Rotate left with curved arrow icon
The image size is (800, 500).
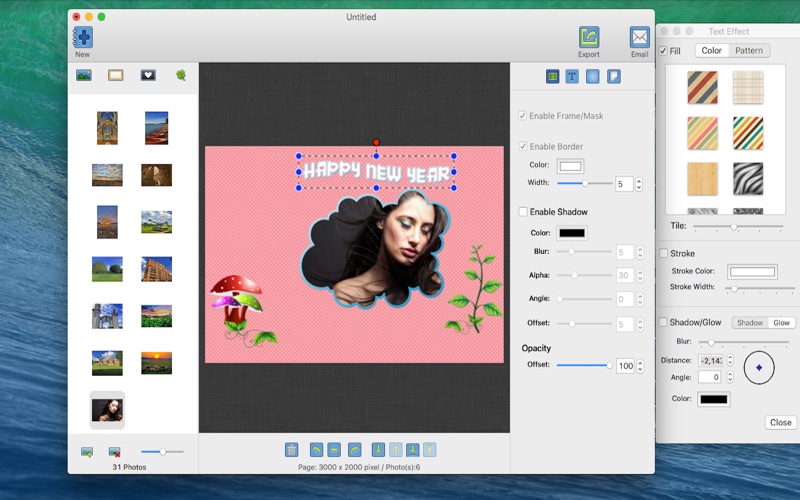(x=316, y=449)
